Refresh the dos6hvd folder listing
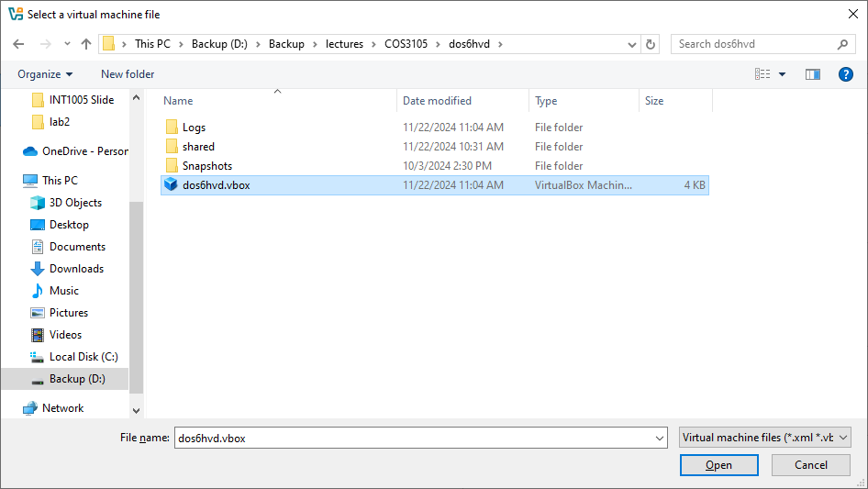The image size is (868, 489). (651, 44)
